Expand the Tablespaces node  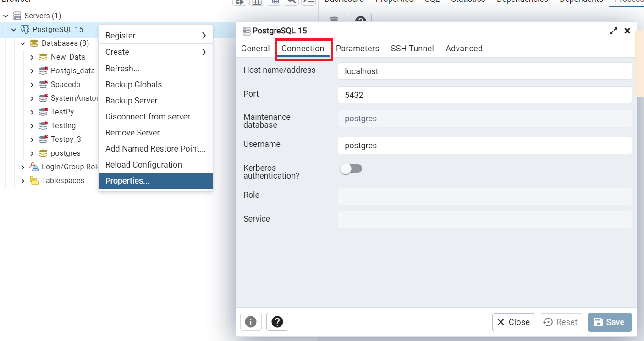tap(23, 181)
